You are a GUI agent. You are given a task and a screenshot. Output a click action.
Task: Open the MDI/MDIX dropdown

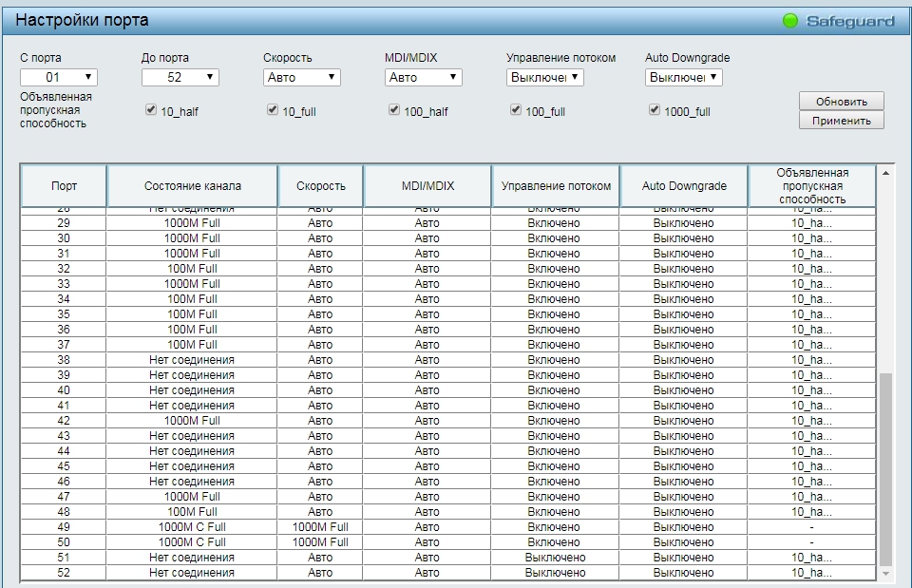[423, 77]
